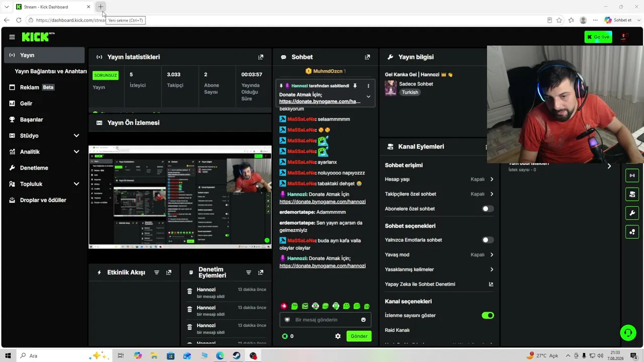Toggle Abonelere özel sohbet switch

click(x=488, y=209)
